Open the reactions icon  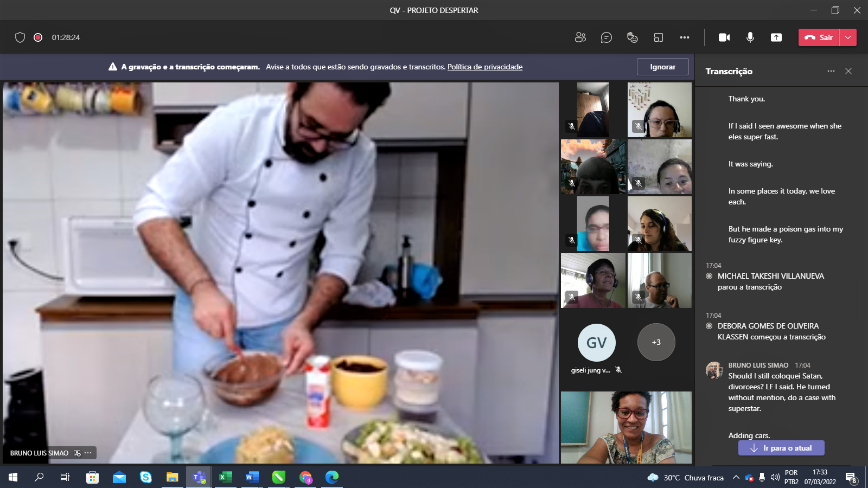(x=632, y=37)
